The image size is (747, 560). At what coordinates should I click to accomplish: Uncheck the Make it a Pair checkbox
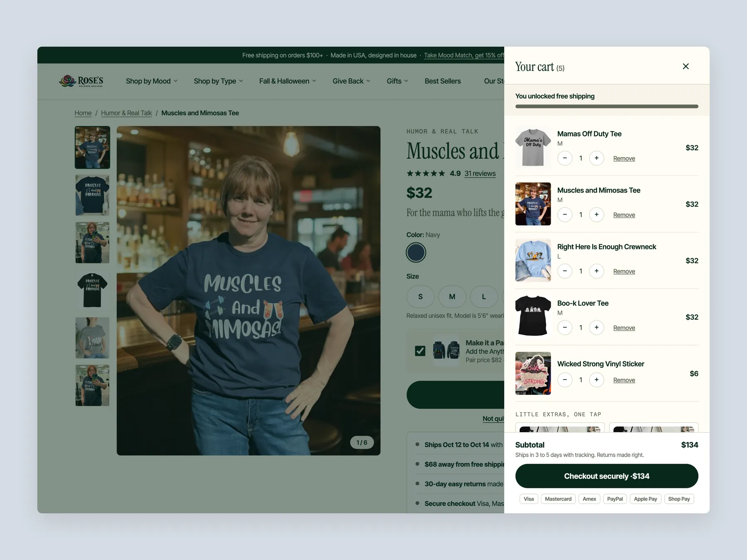point(420,351)
